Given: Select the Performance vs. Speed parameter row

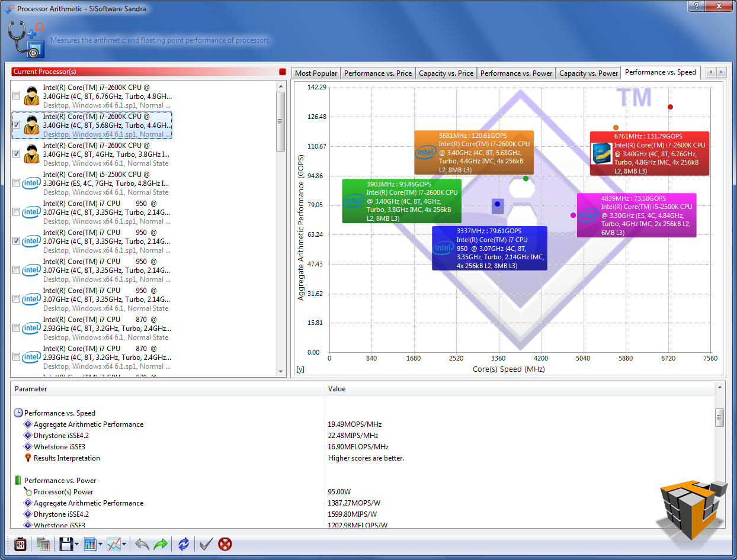Looking at the screenshot, I should click(x=363, y=413).
